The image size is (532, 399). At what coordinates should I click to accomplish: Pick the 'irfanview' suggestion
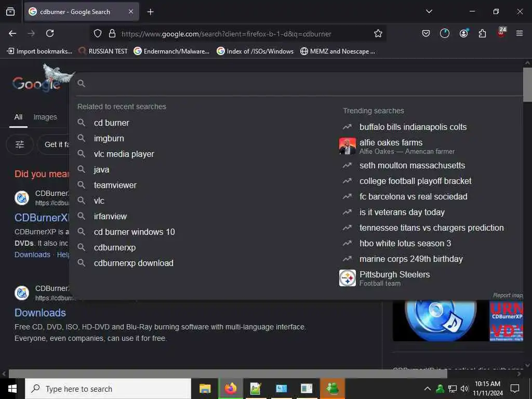[x=110, y=217]
